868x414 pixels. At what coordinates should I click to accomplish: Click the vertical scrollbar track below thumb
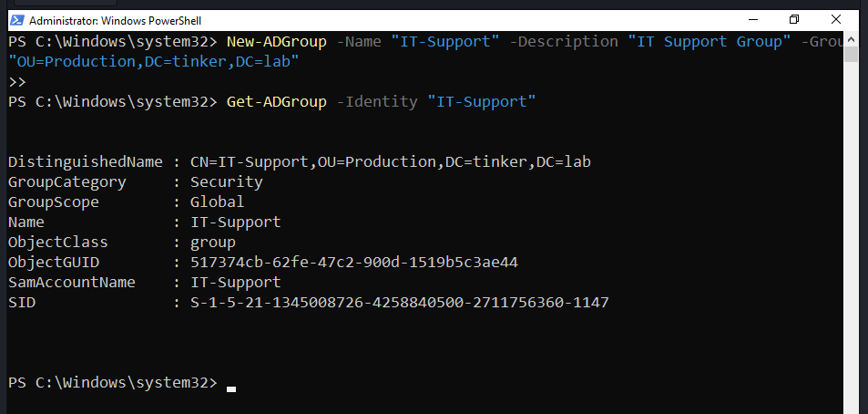(852, 228)
